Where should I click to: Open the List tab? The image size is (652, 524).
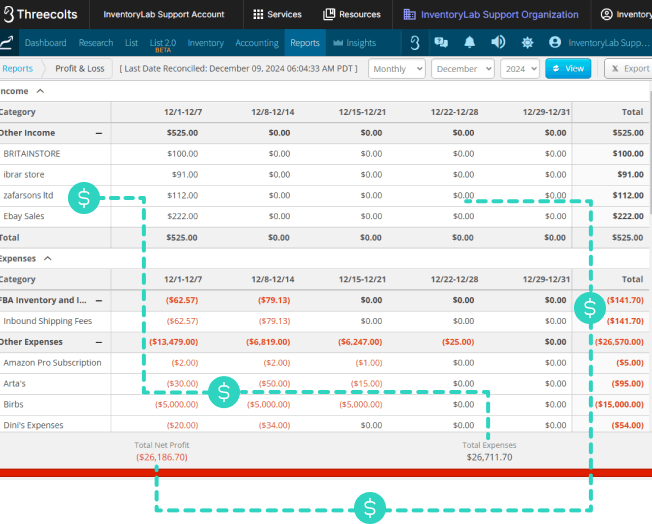point(131,43)
